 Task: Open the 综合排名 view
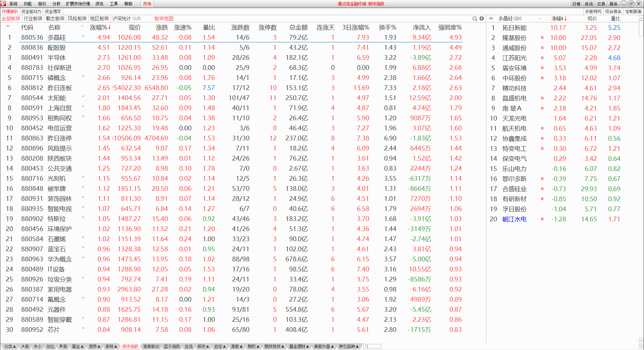(x=613, y=11)
